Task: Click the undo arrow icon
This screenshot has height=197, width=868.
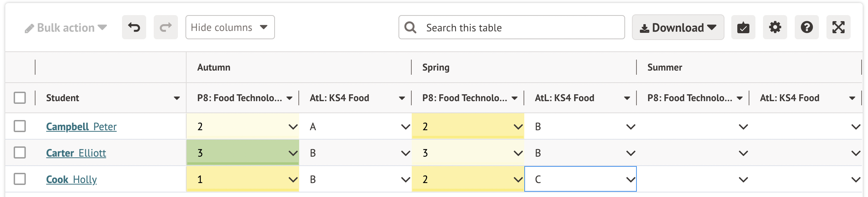Action: 134,27
